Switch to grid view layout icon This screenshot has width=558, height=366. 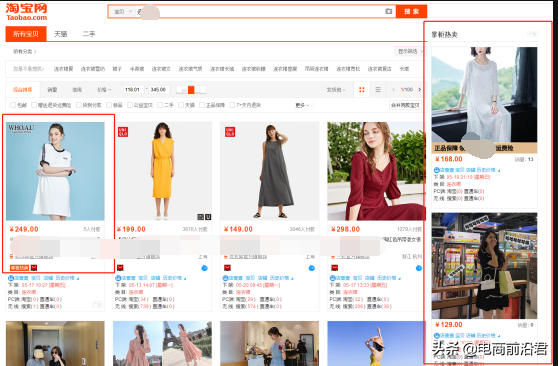(x=362, y=90)
